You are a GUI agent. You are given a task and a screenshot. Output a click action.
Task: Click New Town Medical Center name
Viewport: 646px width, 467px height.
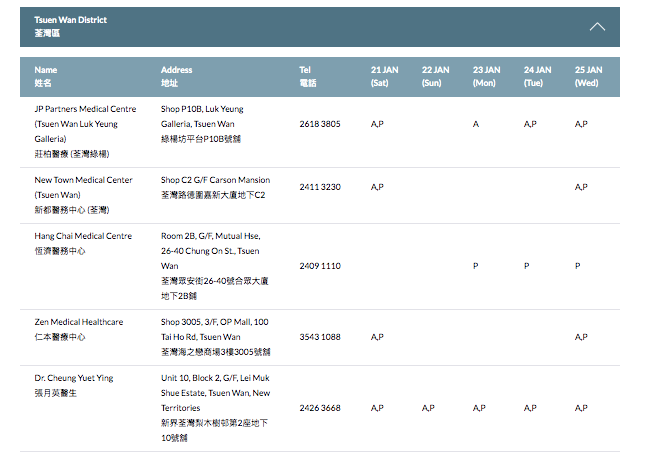pyautogui.click(x=83, y=180)
